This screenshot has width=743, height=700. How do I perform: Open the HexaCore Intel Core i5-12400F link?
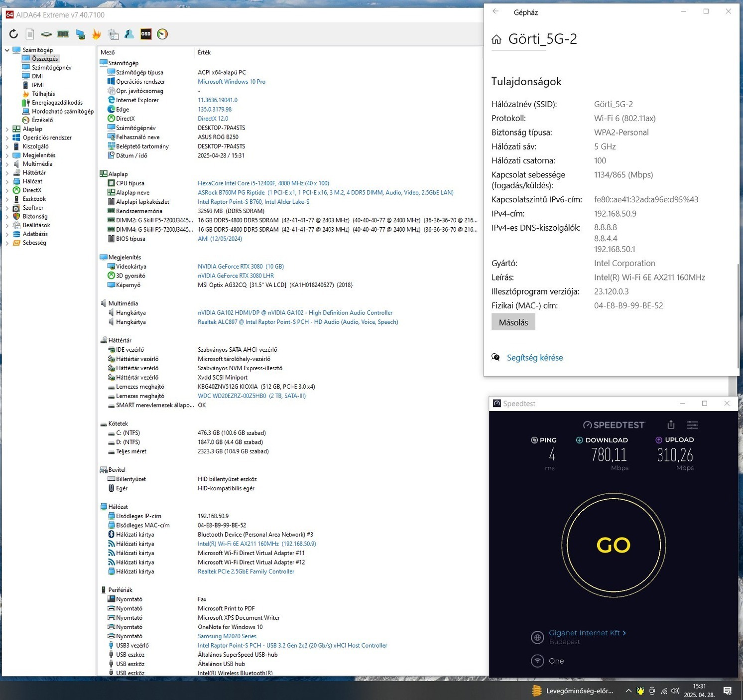(263, 183)
